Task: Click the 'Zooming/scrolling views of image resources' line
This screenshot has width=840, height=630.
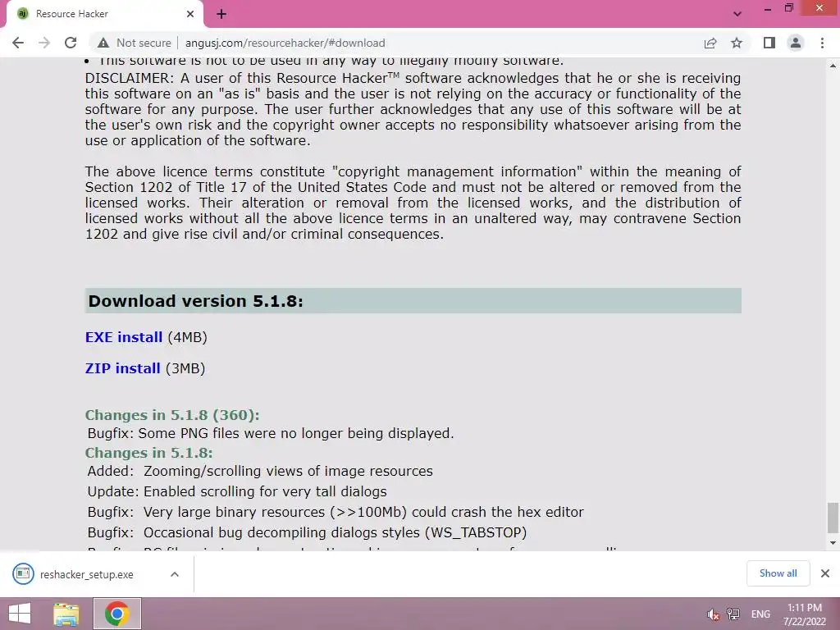Action: click(288, 471)
